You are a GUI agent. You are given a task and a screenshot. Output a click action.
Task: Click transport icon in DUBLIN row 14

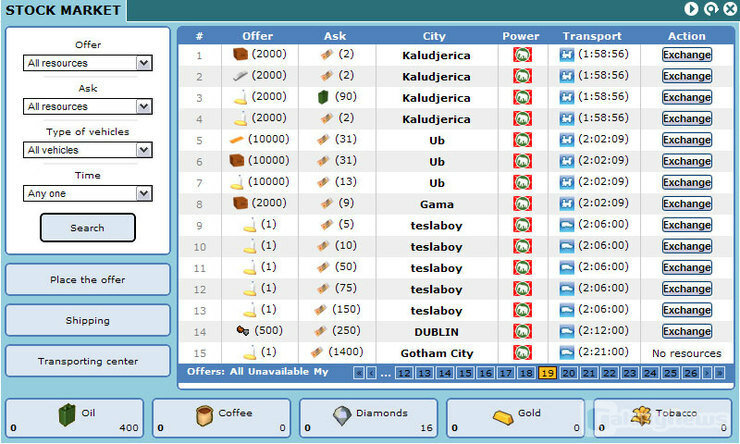[566, 331]
